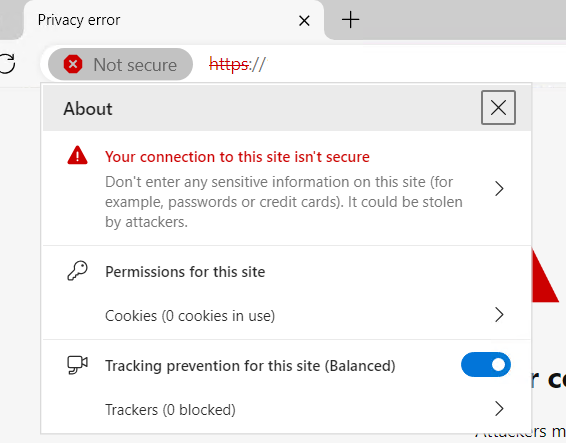Click the red Not secure badge icon

click(x=73, y=64)
